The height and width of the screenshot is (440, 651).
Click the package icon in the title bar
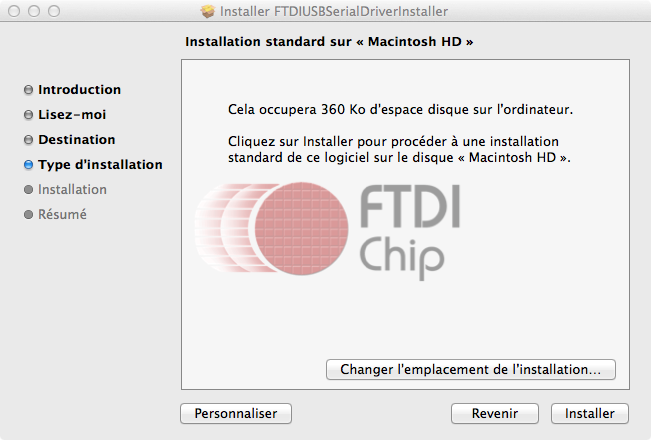(208, 12)
